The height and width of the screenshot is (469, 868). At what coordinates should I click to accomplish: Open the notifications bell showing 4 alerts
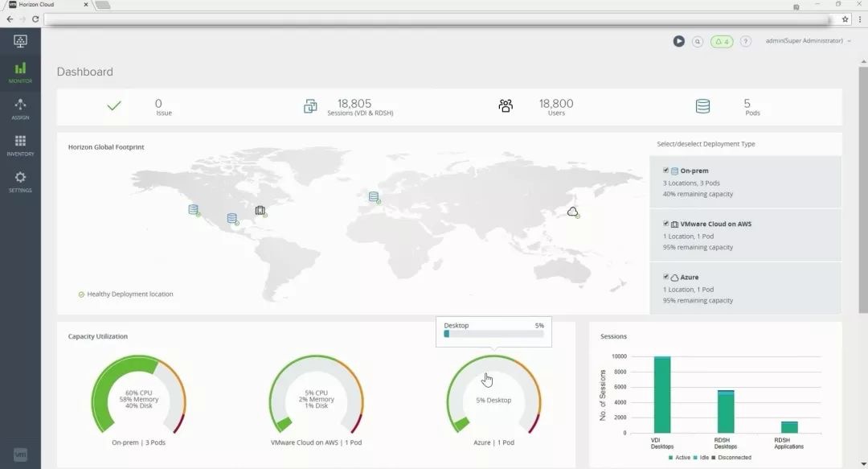(x=721, y=41)
